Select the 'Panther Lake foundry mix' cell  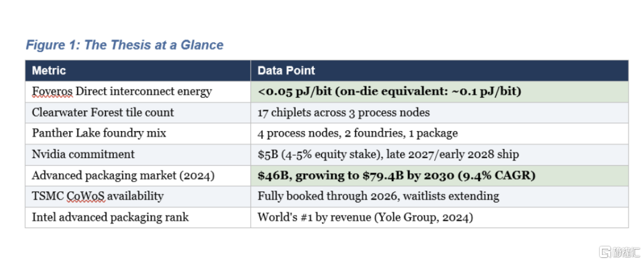[x=98, y=133]
